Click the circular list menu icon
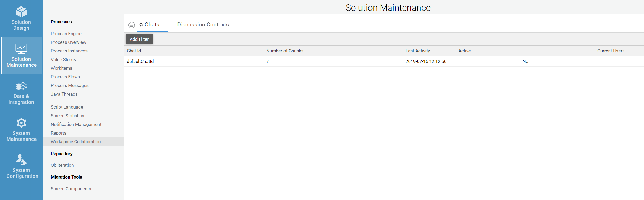The image size is (644, 200). [132, 25]
